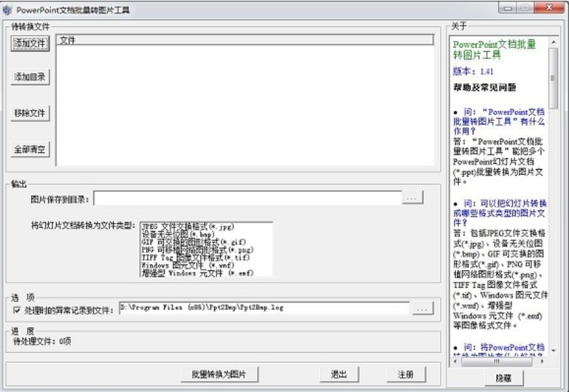This screenshot has width=569, height=392.
Task: Click 帮助及常见问题 heading
Action: click(484, 87)
